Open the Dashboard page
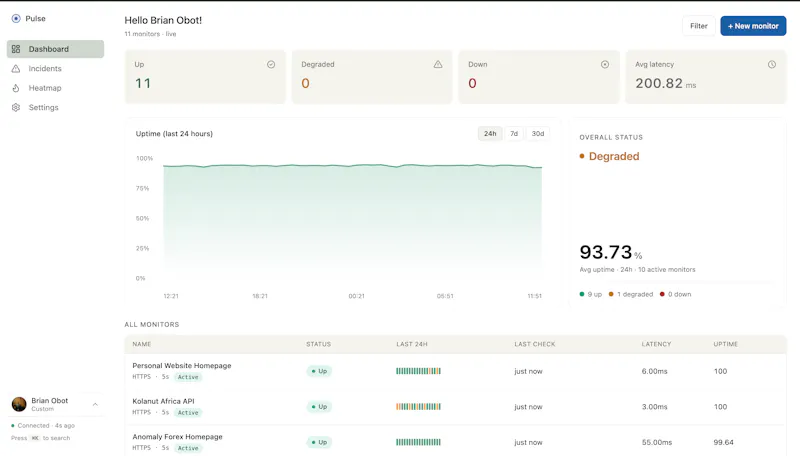The image size is (800, 456). click(55, 49)
